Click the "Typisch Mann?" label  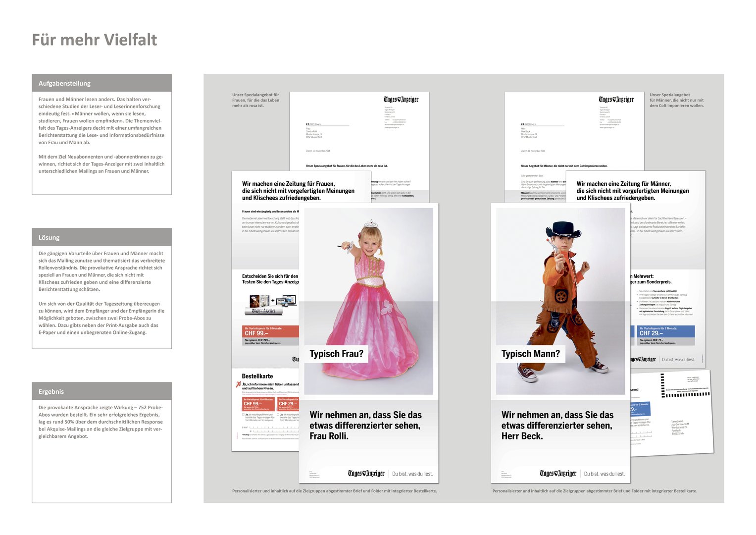(530, 354)
